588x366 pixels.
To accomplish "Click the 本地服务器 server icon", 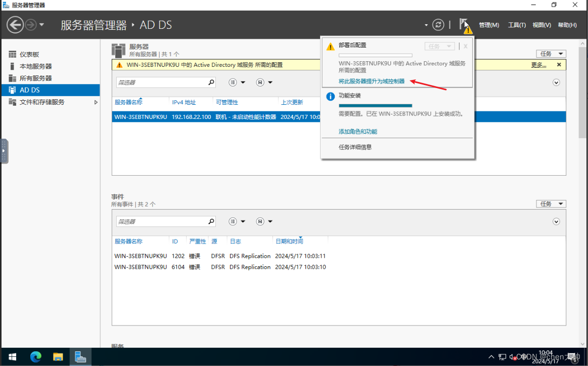I will [x=12, y=66].
